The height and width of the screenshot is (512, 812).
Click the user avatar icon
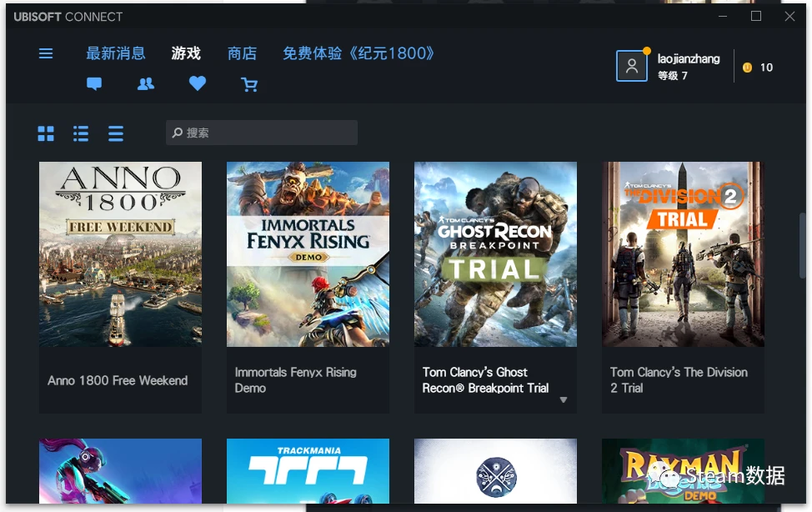coord(631,66)
